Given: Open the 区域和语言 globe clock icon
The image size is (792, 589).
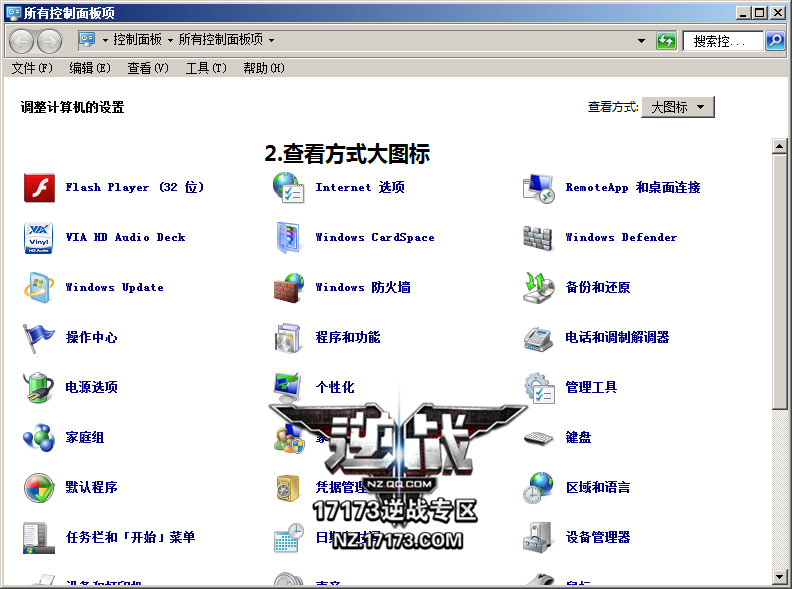Looking at the screenshot, I should [x=538, y=487].
